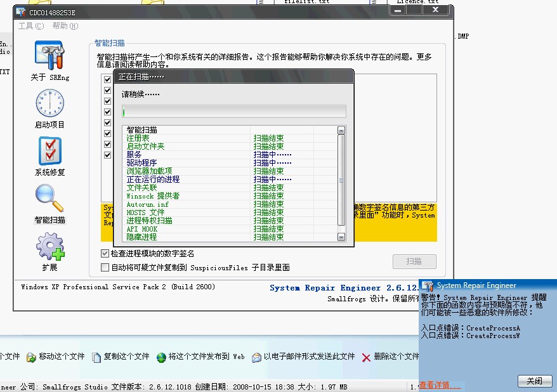Open the 帮助 menu

click(65, 26)
